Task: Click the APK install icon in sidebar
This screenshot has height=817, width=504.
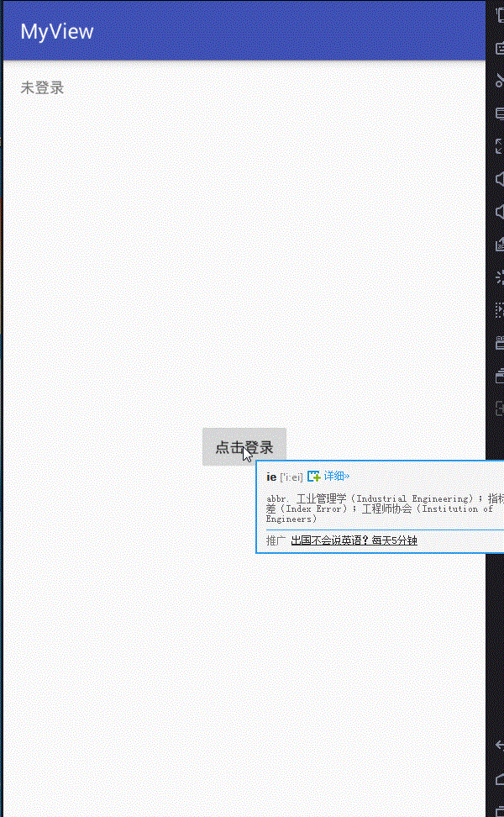Action: pos(499,244)
